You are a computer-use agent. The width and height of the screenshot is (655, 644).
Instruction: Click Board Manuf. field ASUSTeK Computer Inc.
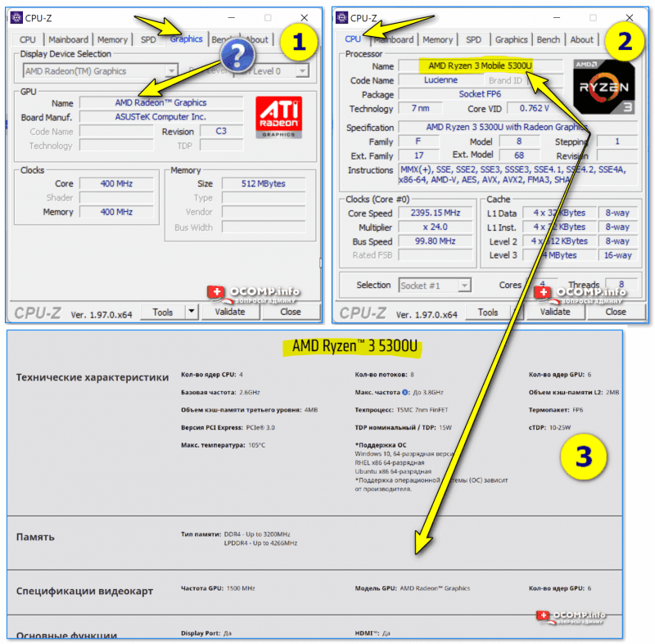point(160,117)
